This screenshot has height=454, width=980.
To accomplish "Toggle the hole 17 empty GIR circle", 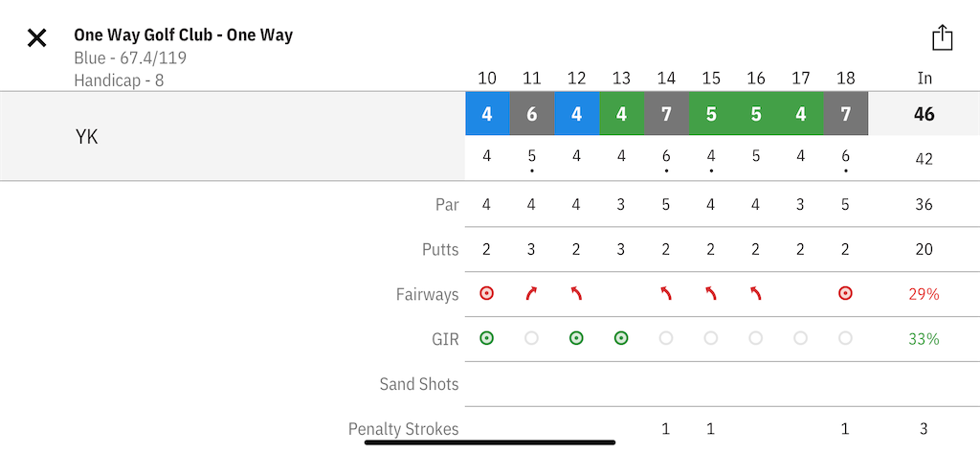I will 801,338.
